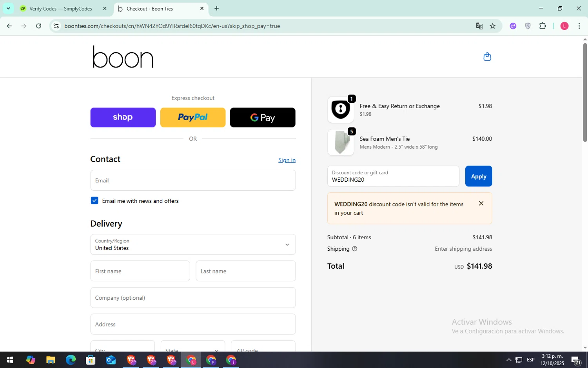Screen dimensions: 588x368
Task: Click the purple extension icon in toolbar
Action: (x=513, y=26)
